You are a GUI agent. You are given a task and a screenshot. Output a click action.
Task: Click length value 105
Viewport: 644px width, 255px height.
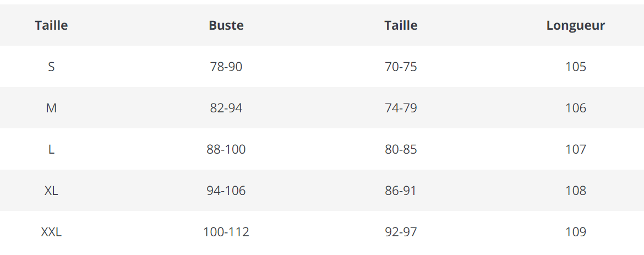pos(575,67)
